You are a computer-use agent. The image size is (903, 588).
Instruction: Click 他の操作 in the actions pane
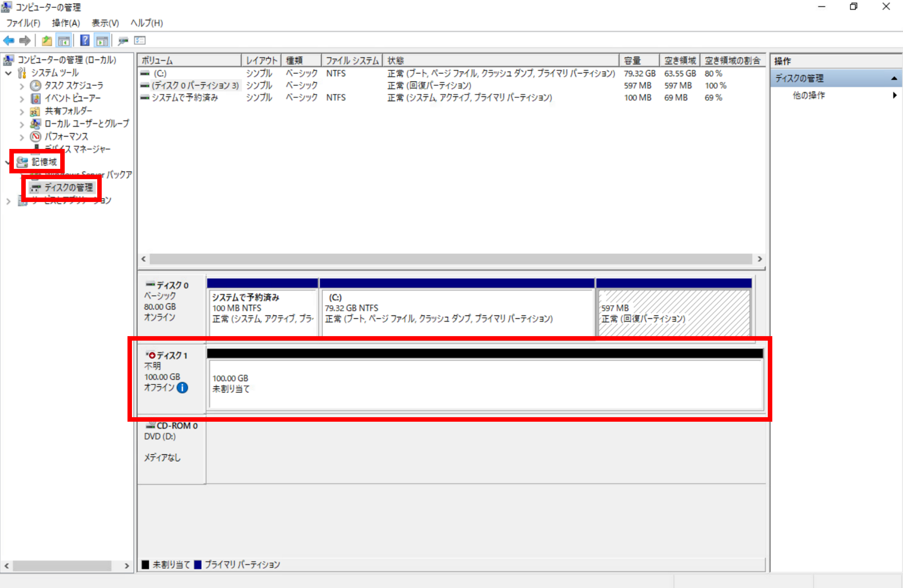[809, 96]
